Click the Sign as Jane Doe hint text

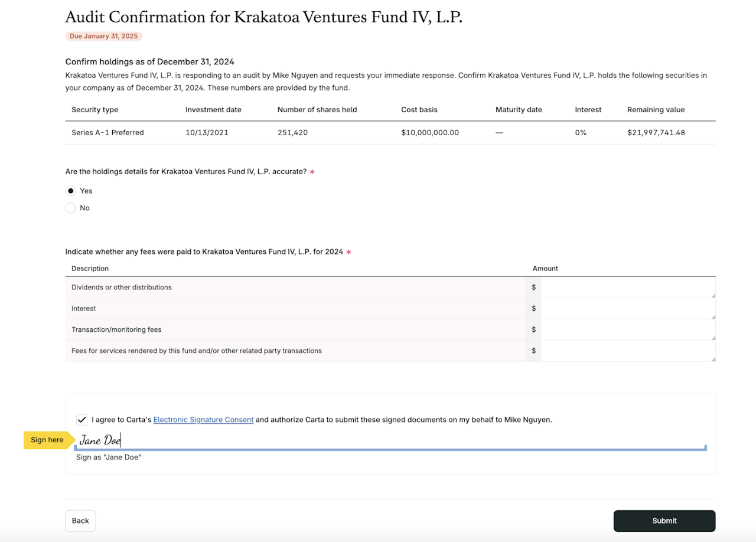tap(109, 457)
